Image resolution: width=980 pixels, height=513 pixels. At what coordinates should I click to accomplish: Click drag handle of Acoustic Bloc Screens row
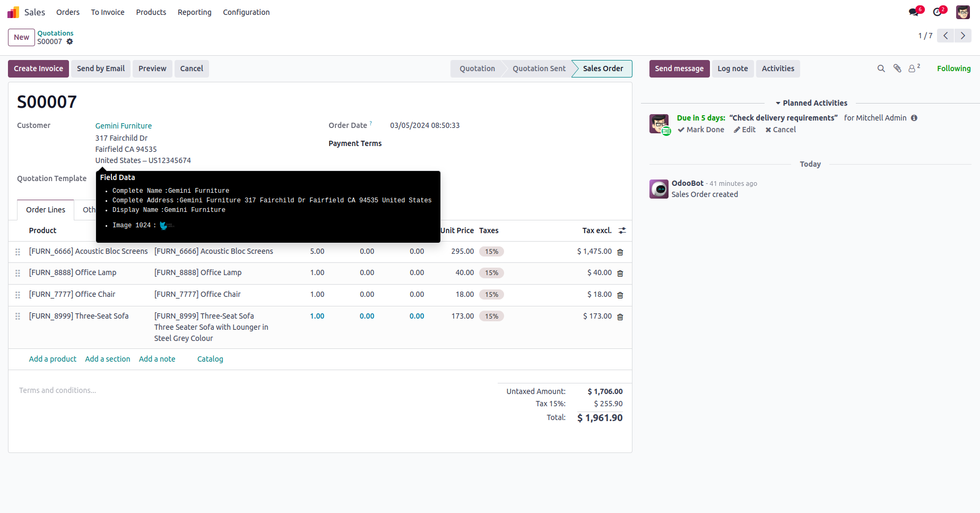pyautogui.click(x=18, y=252)
